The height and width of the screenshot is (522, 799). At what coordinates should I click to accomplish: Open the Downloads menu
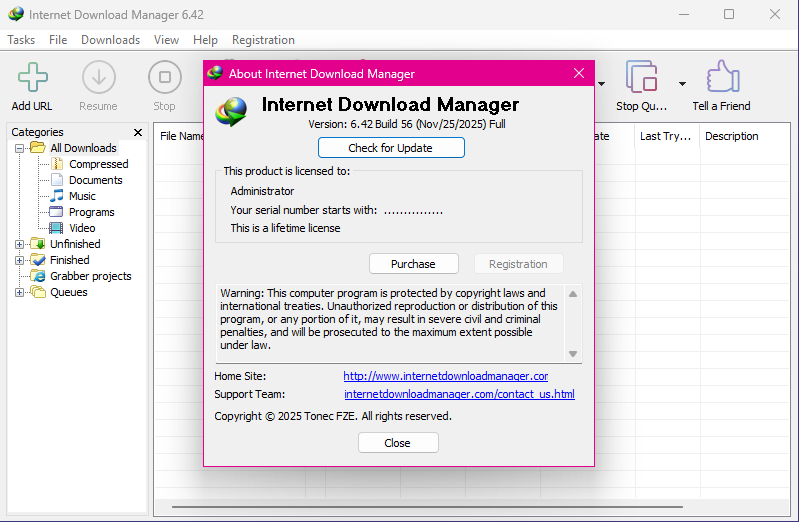pos(111,40)
